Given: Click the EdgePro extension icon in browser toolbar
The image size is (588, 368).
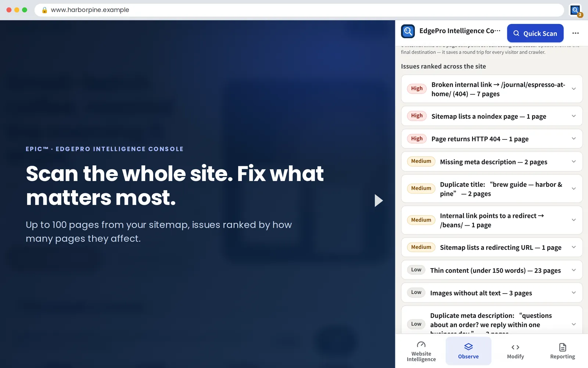Looking at the screenshot, I should pos(575,10).
